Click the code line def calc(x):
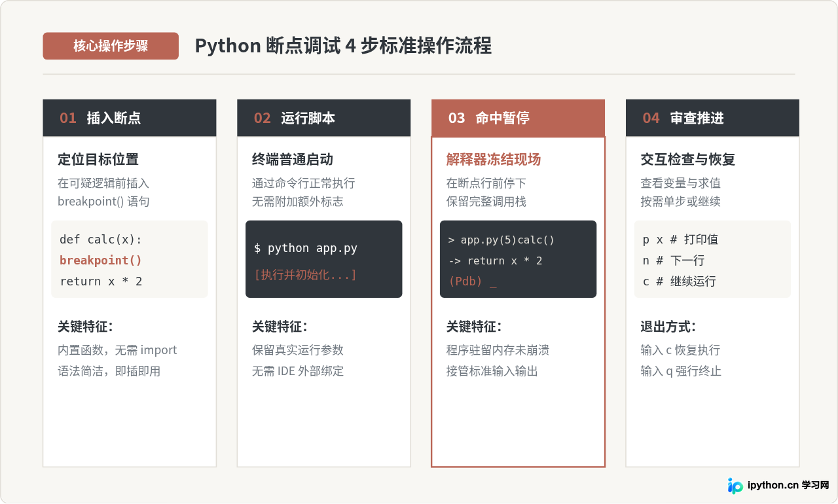The width and height of the screenshot is (838, 504). pos(101,240)
